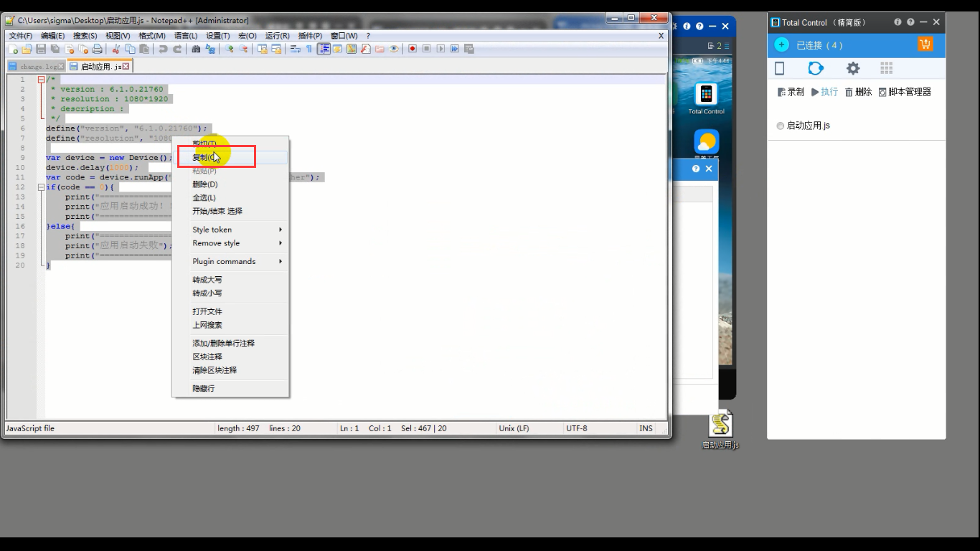980x551 pixels.
Task: Click the phone device tab icon
Action: tap(780, 68)
